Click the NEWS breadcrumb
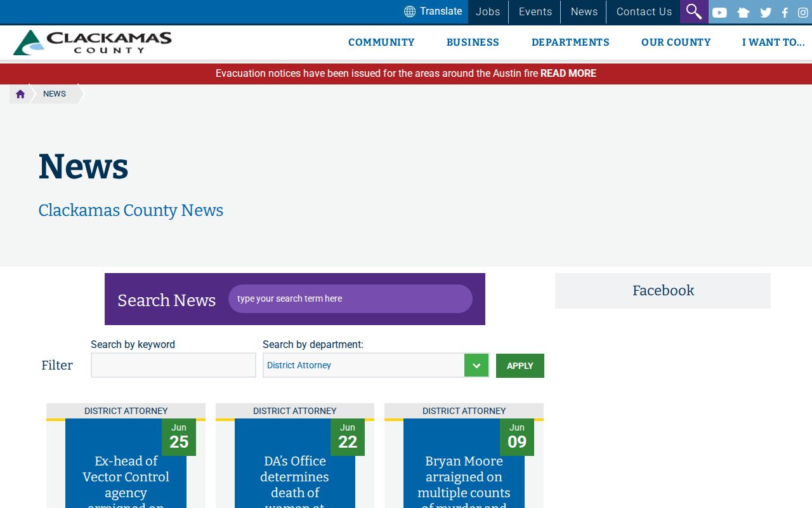 (55, 94)
